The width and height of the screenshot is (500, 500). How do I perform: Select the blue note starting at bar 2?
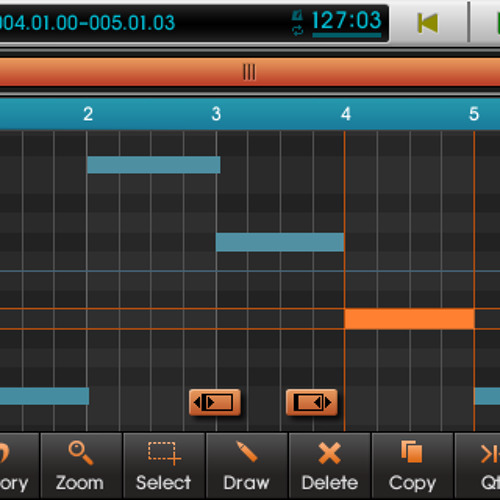pos(154,165)
